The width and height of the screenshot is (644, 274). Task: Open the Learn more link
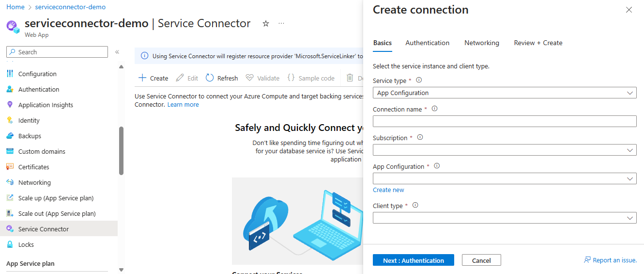pyautogui.click(x=183, y=104)
